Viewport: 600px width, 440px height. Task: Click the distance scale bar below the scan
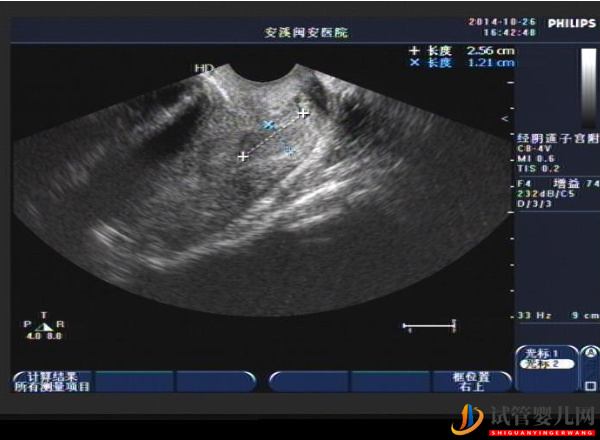429,325
